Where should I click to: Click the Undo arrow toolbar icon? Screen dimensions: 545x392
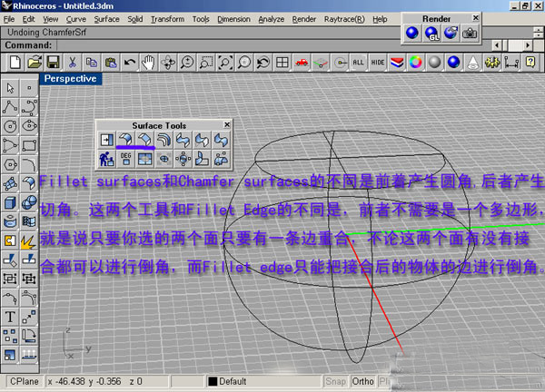click(x=129, y=62)
